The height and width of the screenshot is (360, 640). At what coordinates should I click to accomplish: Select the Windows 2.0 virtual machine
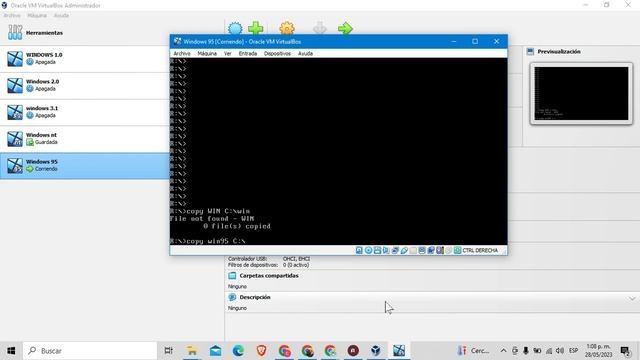click(x=84, y=85)
